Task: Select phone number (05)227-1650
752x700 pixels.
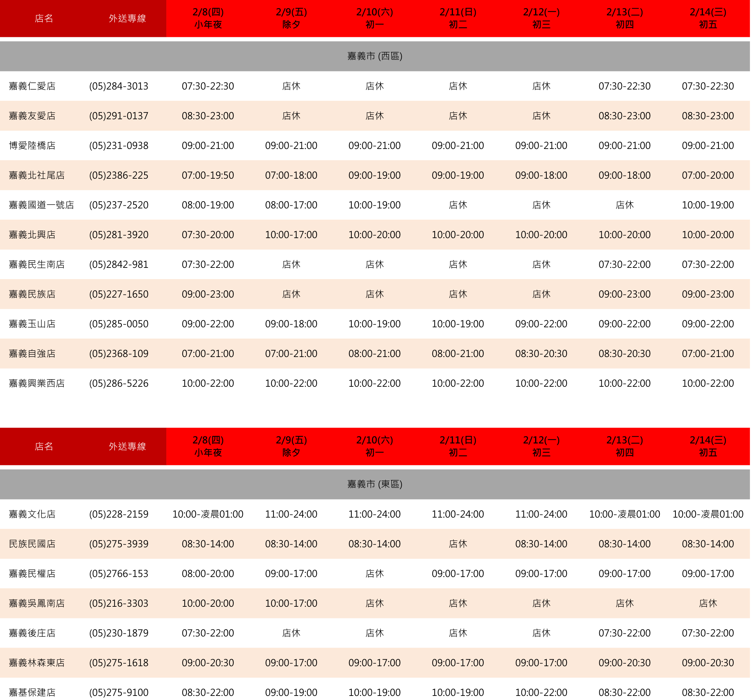Action: (119, 294)
